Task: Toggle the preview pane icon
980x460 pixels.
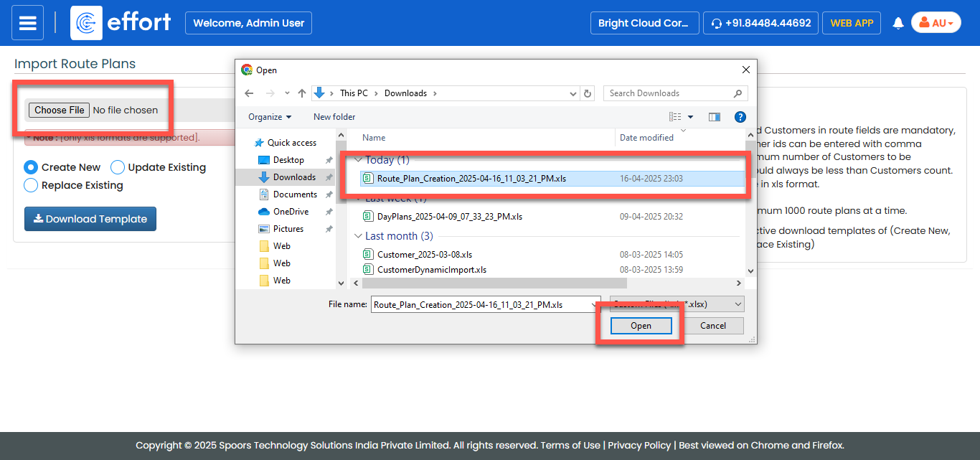Action: (714, 117)
